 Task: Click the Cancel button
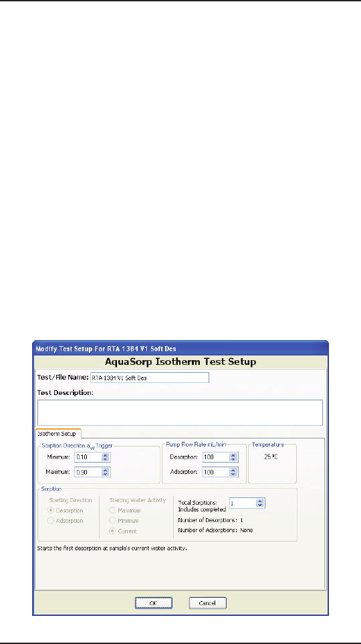[x=207, y=603]
